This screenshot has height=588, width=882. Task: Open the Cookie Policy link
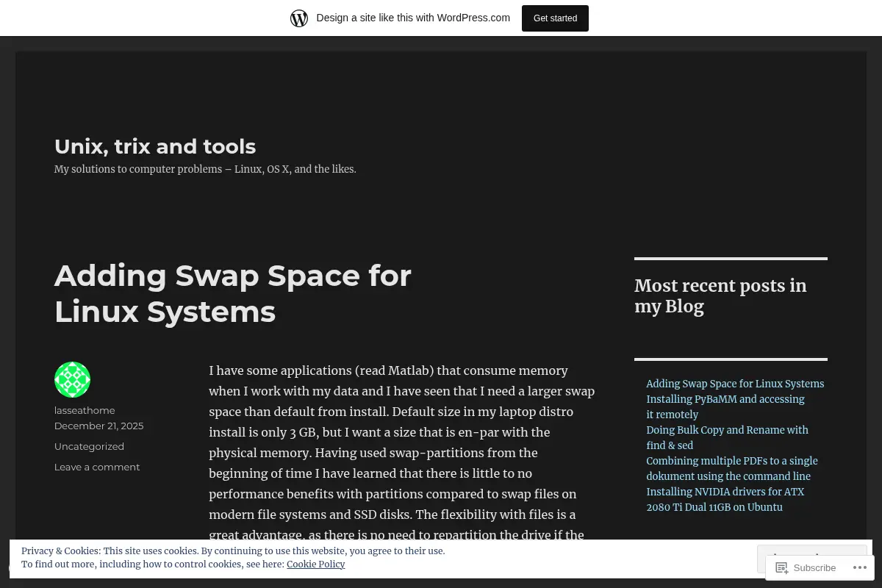coord(315,564)
